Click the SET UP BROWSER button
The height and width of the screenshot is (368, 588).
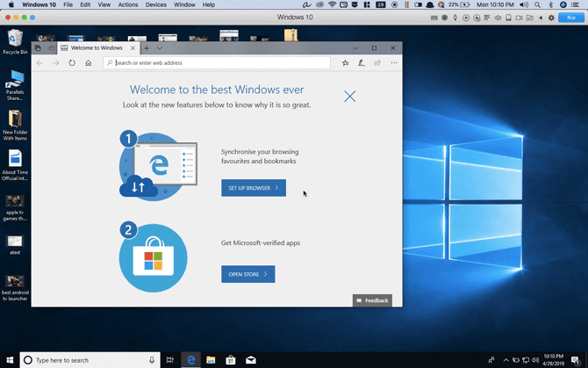254,188
